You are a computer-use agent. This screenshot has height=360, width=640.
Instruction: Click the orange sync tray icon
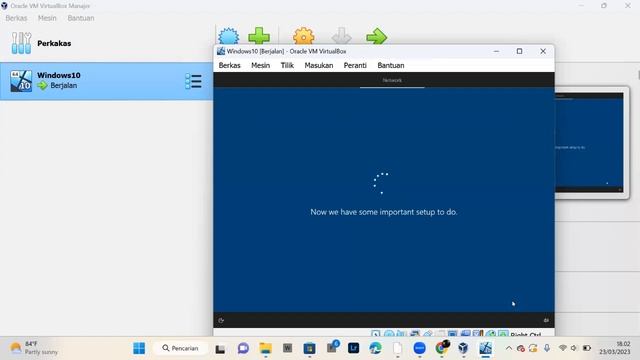533,348
